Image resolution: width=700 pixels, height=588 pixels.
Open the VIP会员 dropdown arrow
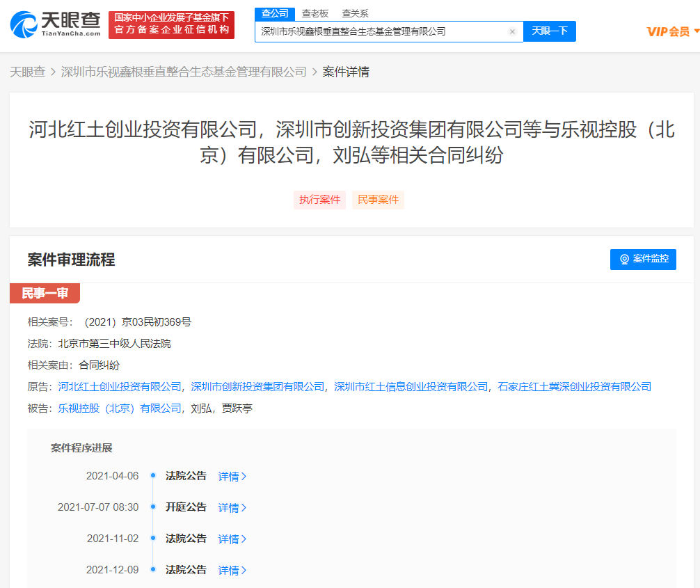pyautogui.click(x=696, y=31)
